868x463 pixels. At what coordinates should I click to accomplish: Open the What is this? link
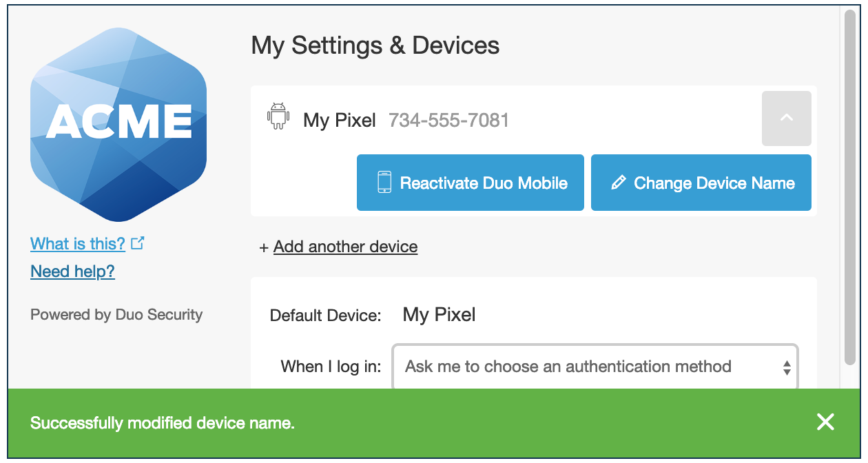click(78, 244)
